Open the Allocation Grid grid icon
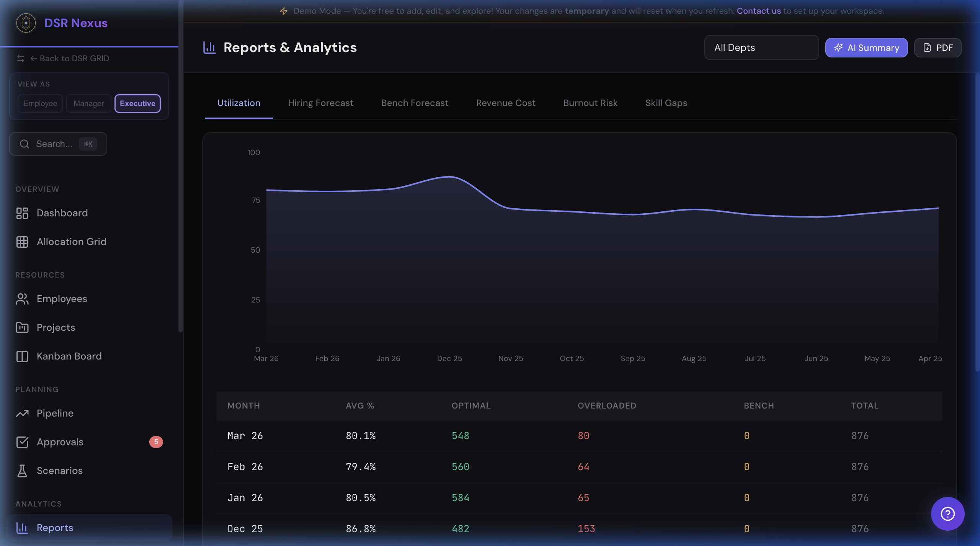This screenshot has width=980, height=546. click(x=22, y=242)
